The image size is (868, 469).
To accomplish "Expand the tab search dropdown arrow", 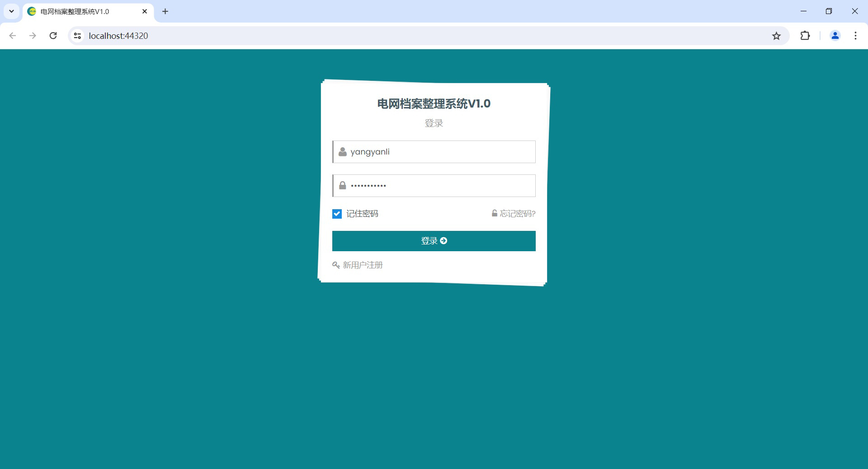I will point(11,11).
